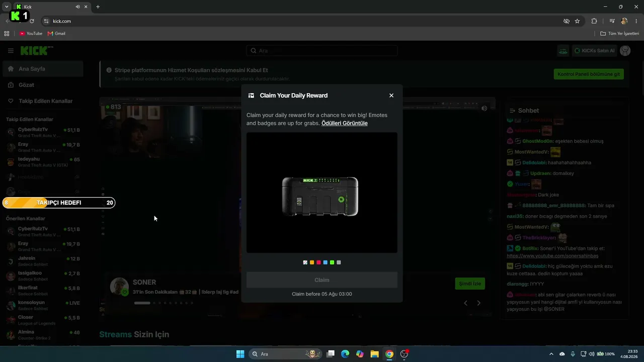644x362 pixels.
Task: Select the yellow reward color square
Action: (312, 262)
